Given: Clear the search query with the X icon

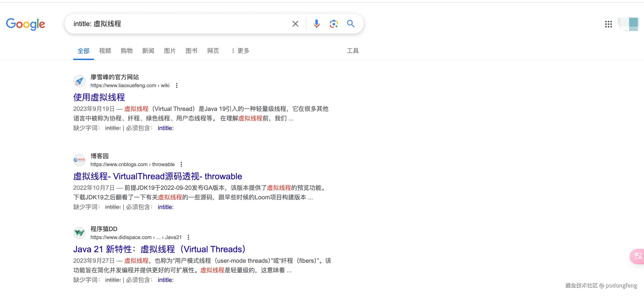Looking at the screenshot, I should click(x=295, y=24).
